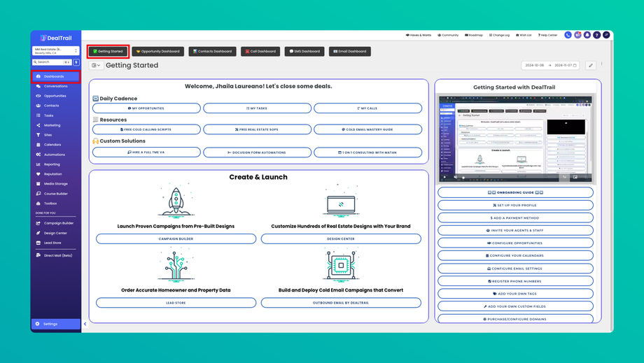Mute the Getting Started video

click(455, 177)
